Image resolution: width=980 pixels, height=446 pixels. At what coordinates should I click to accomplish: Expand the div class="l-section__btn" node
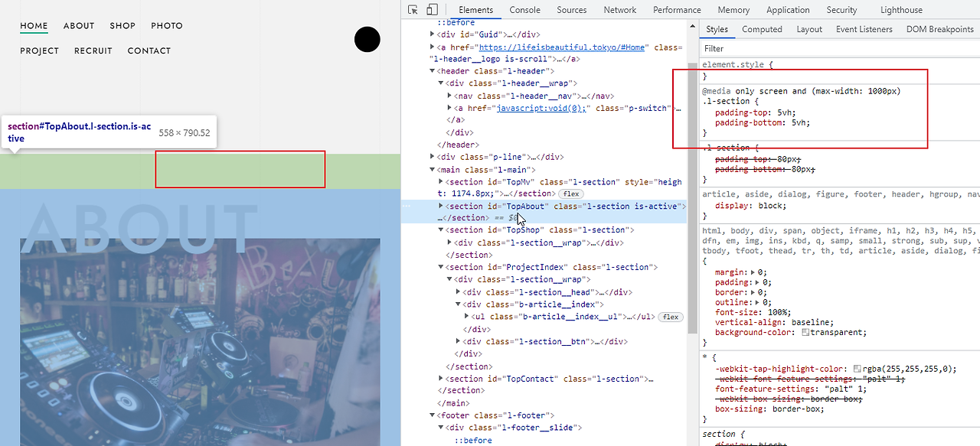point(459,341)
